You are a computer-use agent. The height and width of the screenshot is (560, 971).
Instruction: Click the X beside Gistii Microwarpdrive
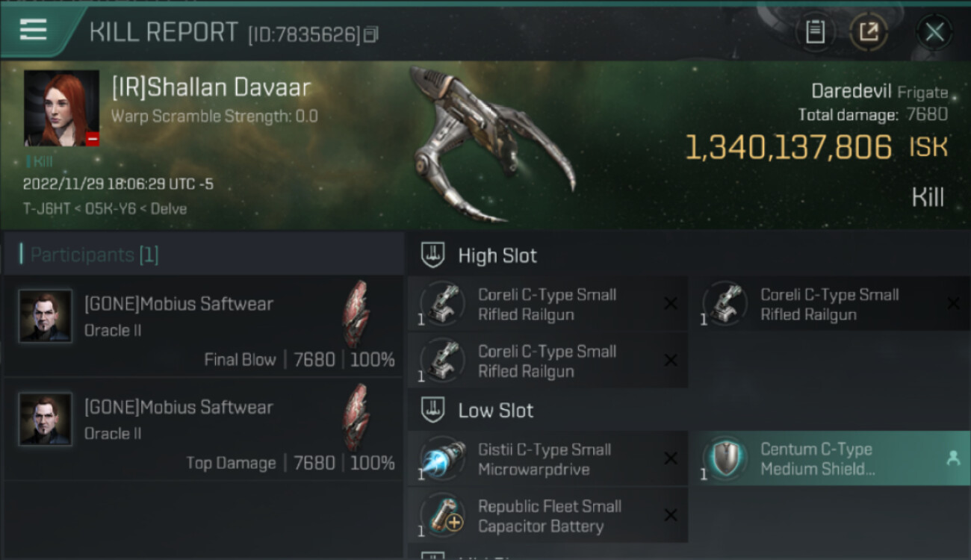pyautogui.click(x=671, y=458)
